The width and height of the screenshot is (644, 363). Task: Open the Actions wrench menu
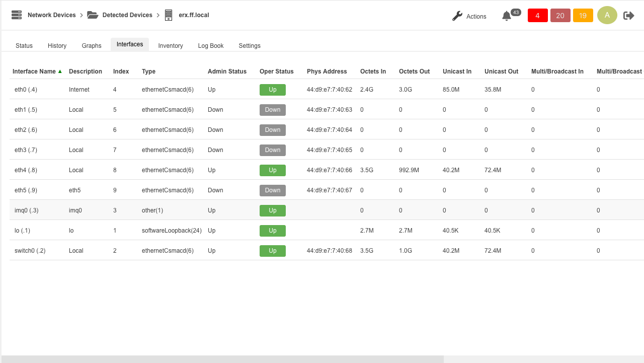469,16
